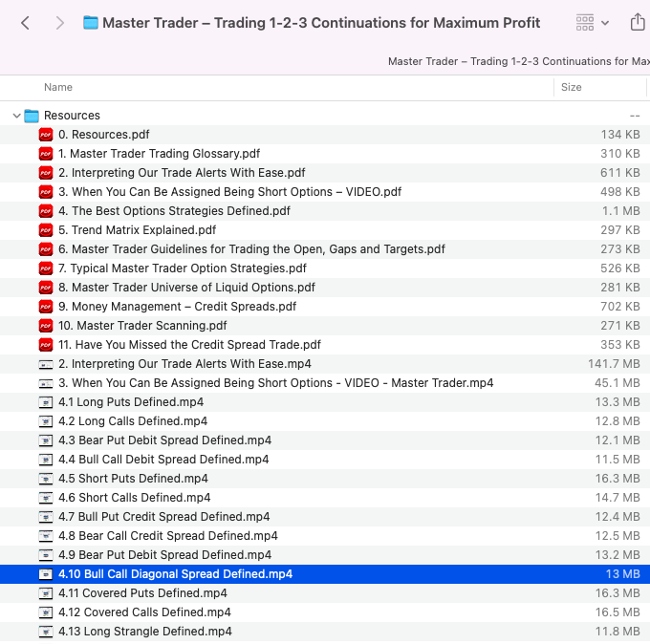Select 3. When You Can Be Assigned VIDEO.pdf

(x=230, y=192)
